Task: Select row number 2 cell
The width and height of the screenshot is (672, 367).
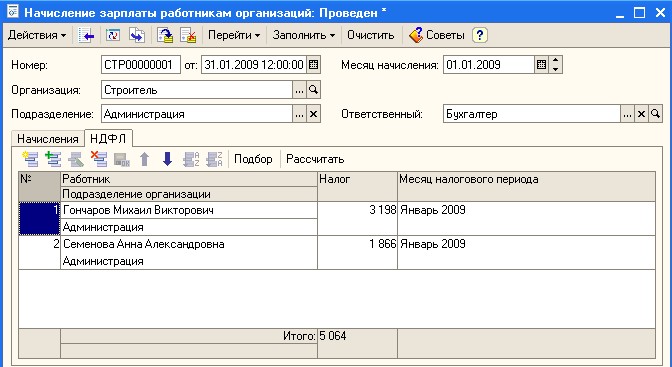Action: 39,253
